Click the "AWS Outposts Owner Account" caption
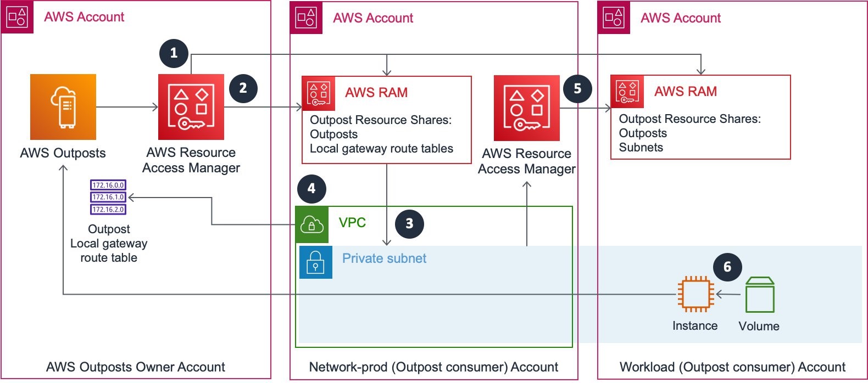Image resolution: width=868 pixels, height=383 pixels. pyautogui.click(x=136, y=367)
